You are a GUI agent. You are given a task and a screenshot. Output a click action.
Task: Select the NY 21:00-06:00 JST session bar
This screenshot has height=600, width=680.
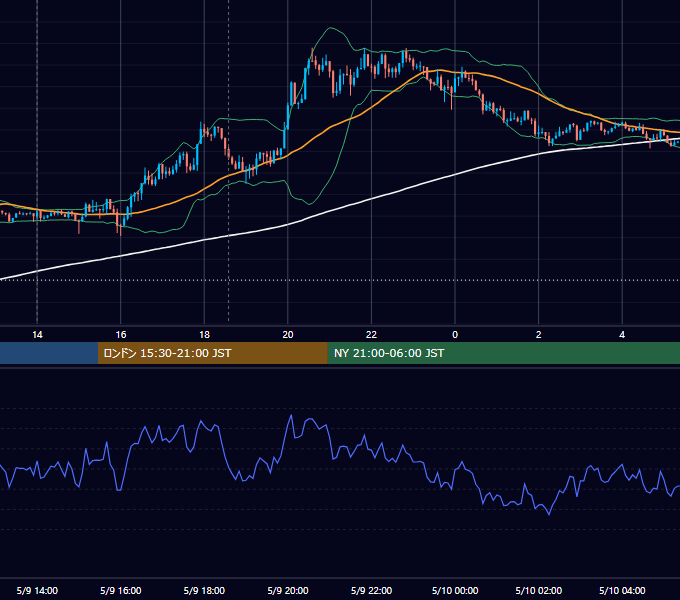[503, 353]
